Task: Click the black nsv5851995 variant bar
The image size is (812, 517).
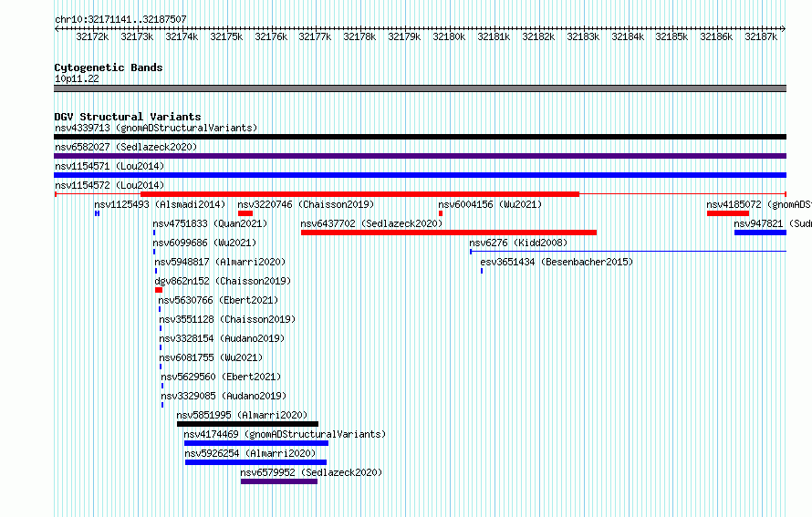Action: pos(247,424)
